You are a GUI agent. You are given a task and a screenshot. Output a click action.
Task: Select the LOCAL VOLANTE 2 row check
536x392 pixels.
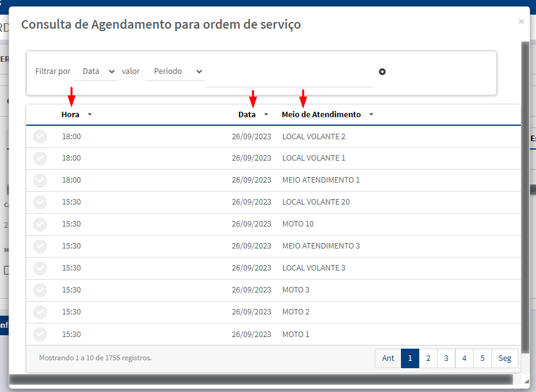click(x=40, y=137)
